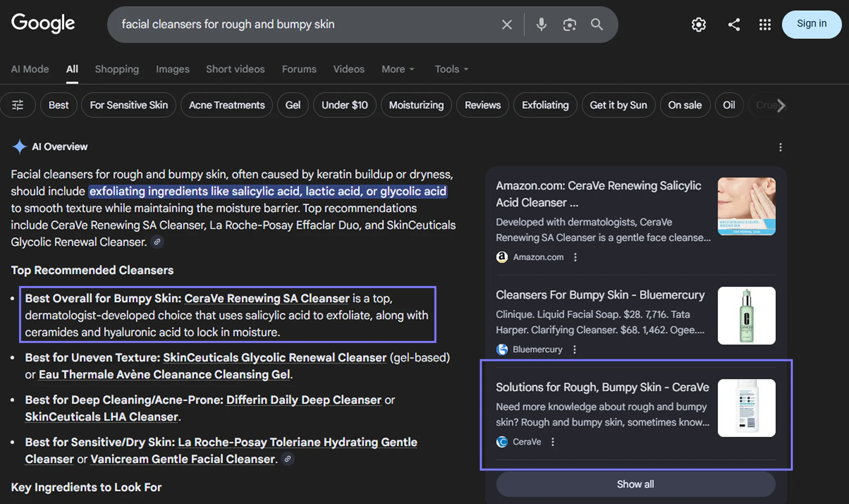Click the share icon
This screenshot has width=849, height=504.
click(x=734, y=25)
